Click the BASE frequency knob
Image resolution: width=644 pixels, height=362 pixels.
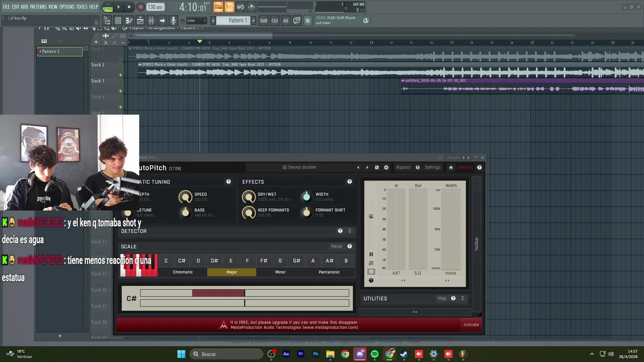tap(185, 213)
